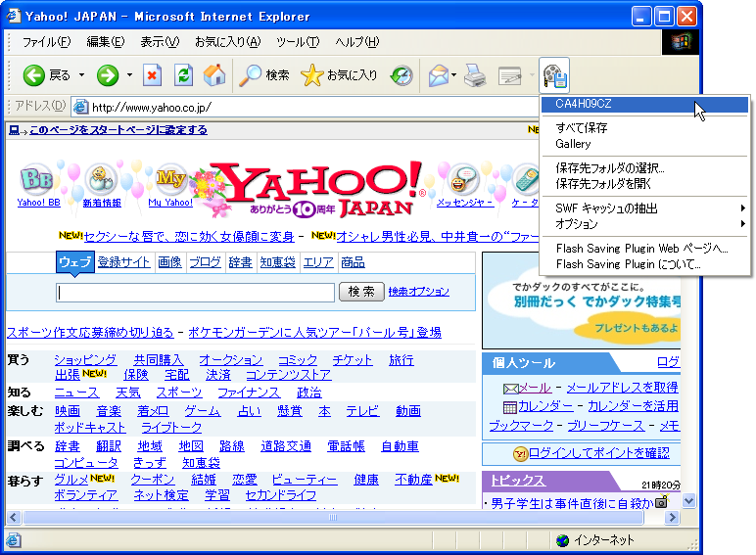Print page using the printer icon
This screenshot has width=756, height=555.
[475, 75]
